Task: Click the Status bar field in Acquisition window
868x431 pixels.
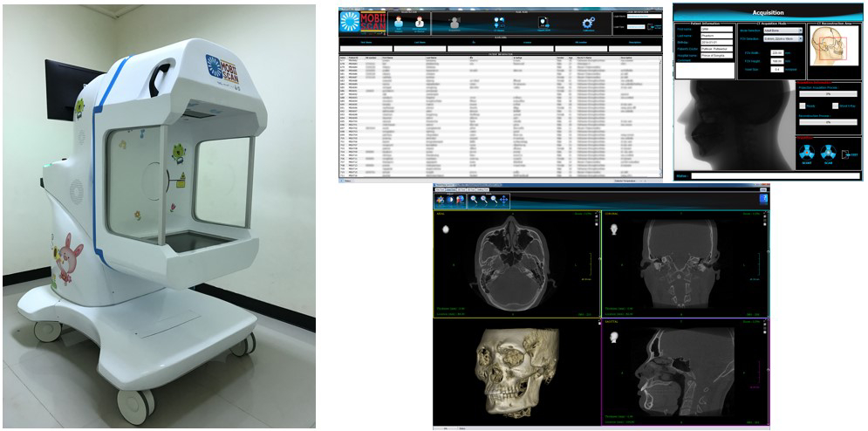Action: pos(776,175)
